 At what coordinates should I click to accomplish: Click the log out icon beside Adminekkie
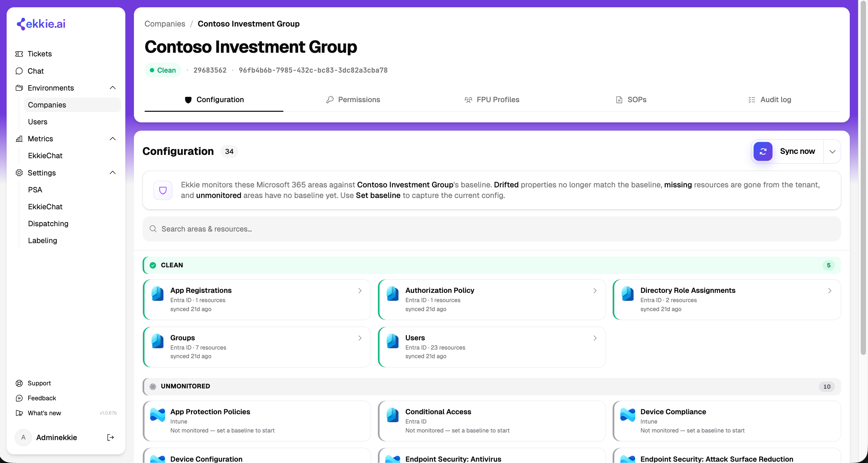click(x=110, y=437)
